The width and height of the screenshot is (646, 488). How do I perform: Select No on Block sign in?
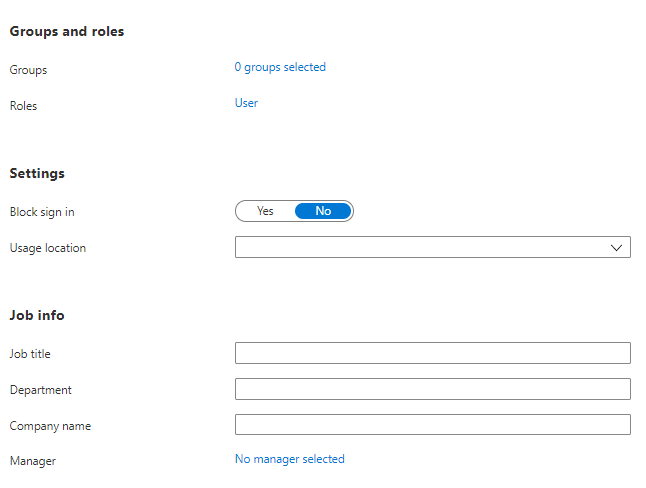click(x=323, y=211)
